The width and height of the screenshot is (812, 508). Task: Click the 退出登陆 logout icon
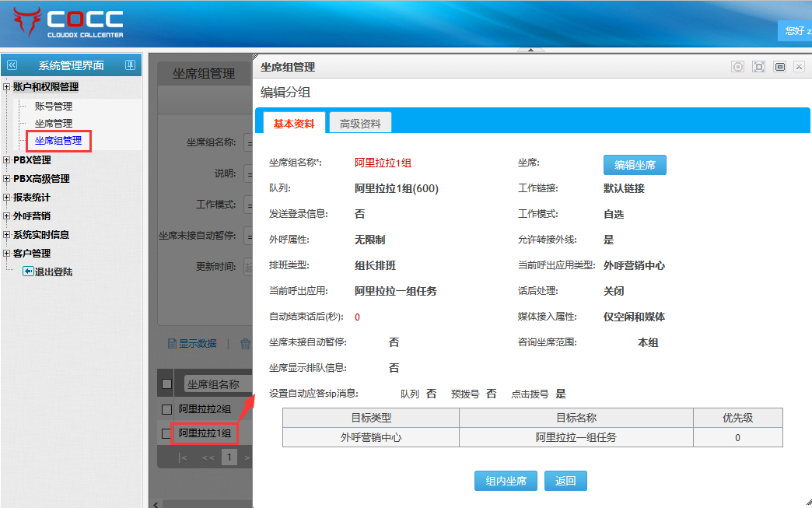(28, 272)
